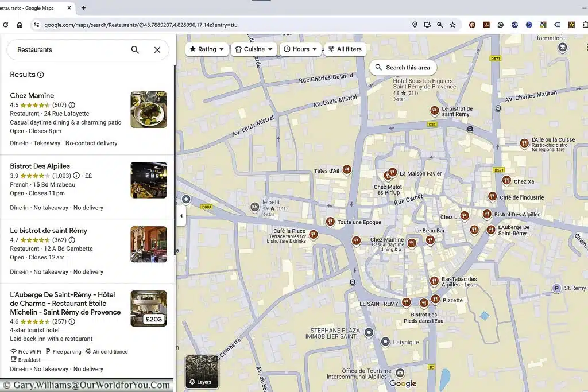Image resolution: width=588 pixels, height=392 pixels.
Task: Click info icon next to Chez Mamine rating
Action: 72,105
